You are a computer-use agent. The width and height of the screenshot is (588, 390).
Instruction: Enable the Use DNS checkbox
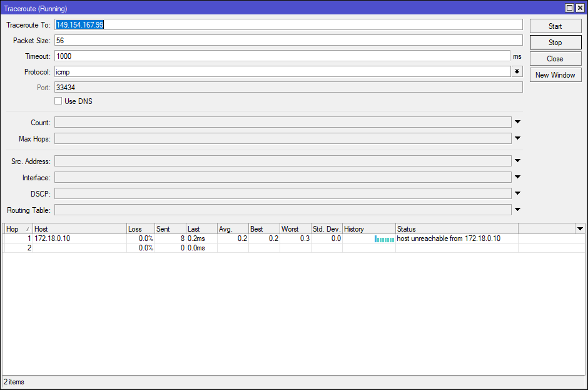tap(58, 101)
